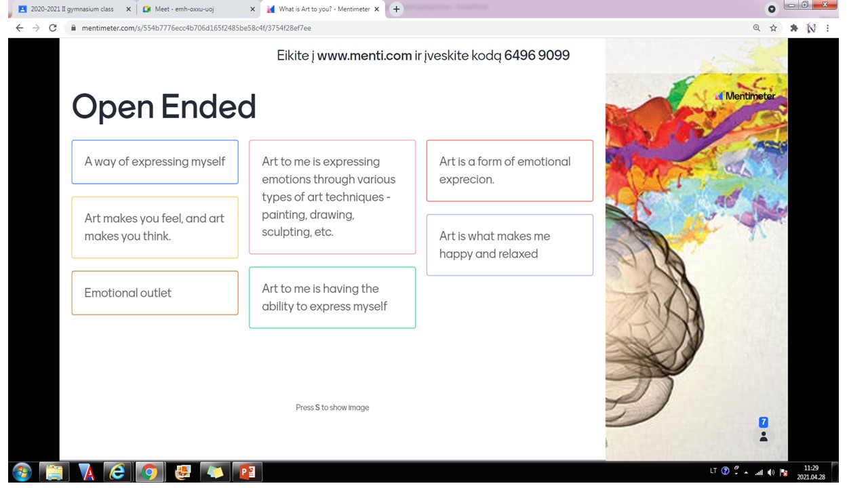Select the "Emotional outlet" response card
The image size is (868, 488).
click(x=155, y=293)
